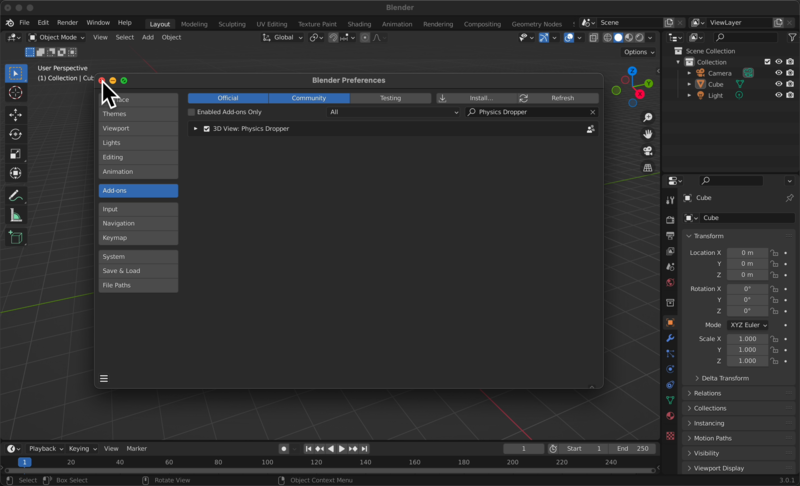
Task: Open Object Data green triangle tab
Action: click(670, 400)
